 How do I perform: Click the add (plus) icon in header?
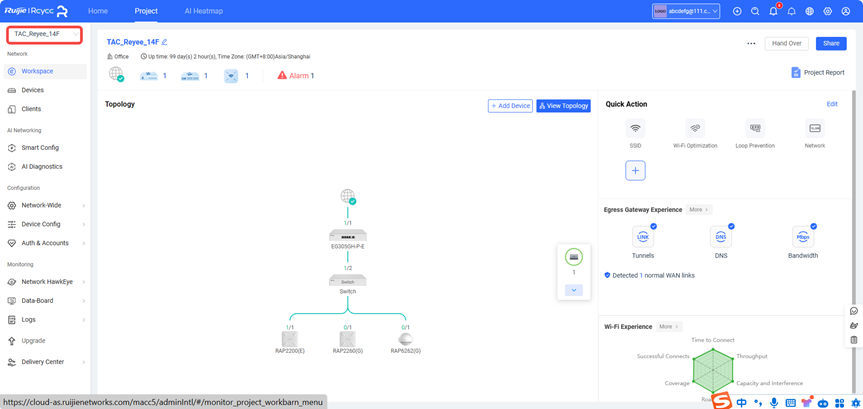(x=738, y=11)
